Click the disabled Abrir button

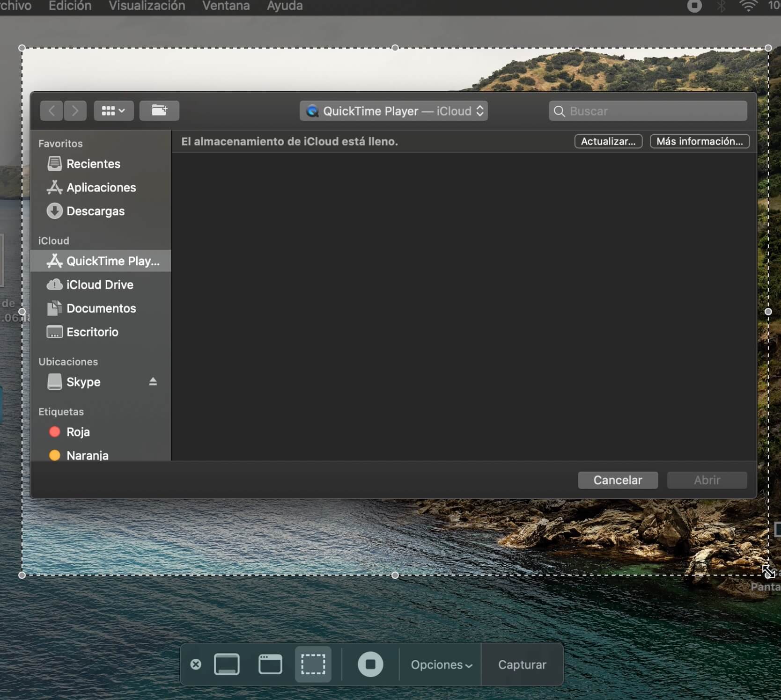coord(707,480)
